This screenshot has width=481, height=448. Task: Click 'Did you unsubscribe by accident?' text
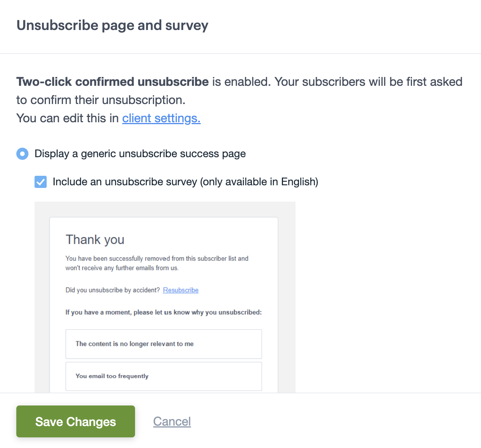click(x=112, y=290)
